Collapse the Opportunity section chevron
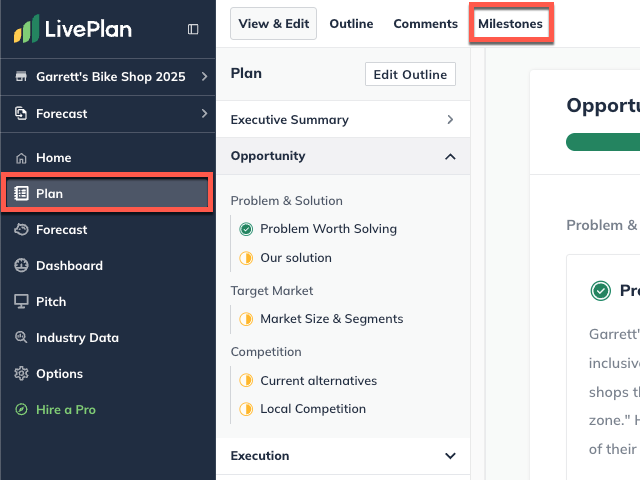 point(450,157)
